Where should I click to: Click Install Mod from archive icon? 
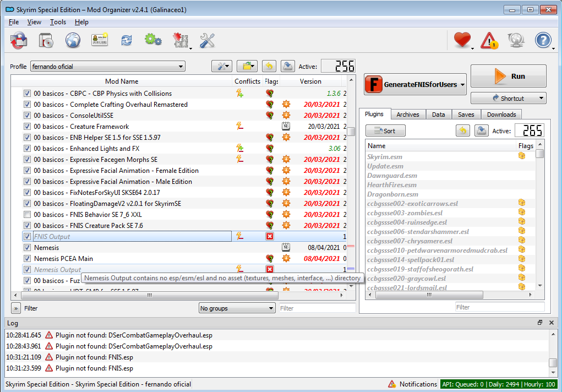click(46, 40)
